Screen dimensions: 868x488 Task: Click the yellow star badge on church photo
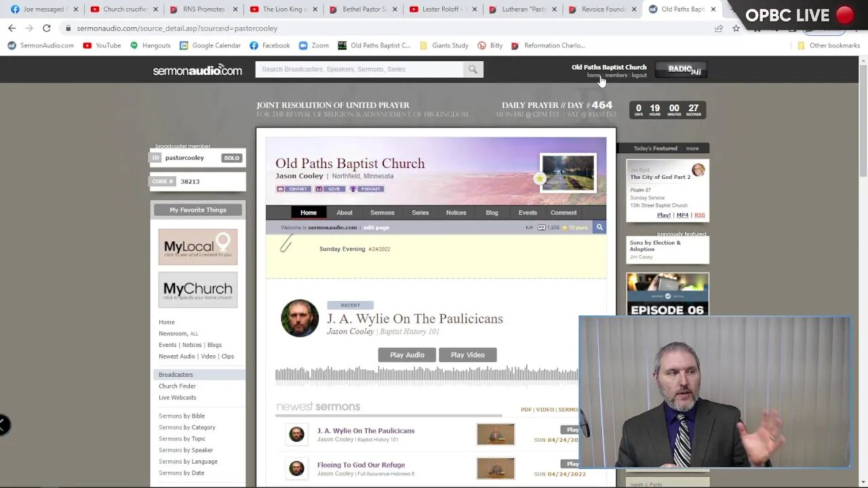coord(539,179)
